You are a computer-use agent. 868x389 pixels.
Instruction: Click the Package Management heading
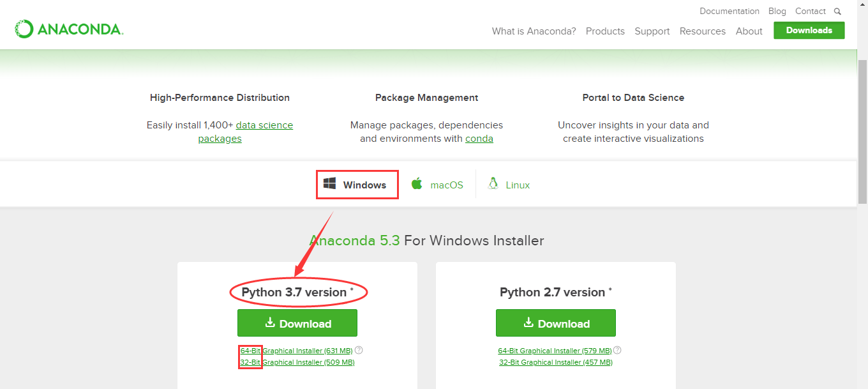tap(426, 98)
